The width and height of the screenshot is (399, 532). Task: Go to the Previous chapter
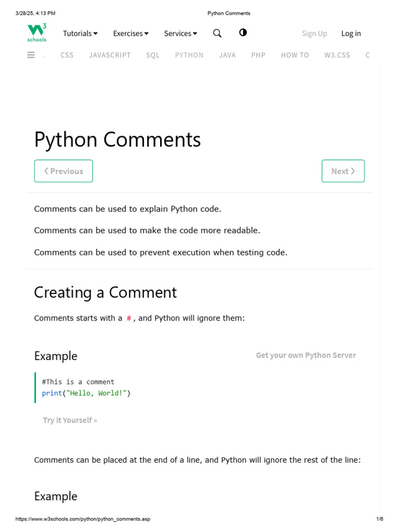tap(63, 171)
